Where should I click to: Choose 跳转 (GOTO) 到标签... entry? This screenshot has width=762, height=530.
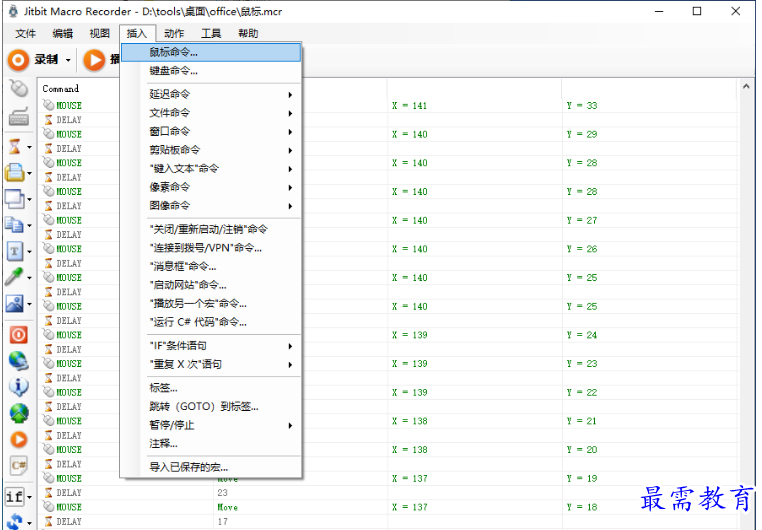pyautogui.click(x=211, y=406)
